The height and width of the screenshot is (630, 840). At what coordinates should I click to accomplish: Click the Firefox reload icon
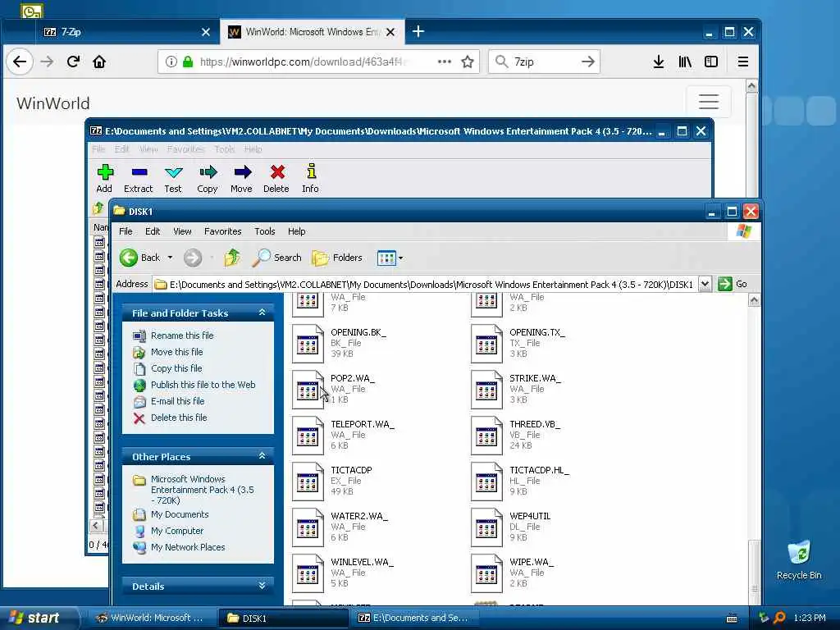coord(73,62)
